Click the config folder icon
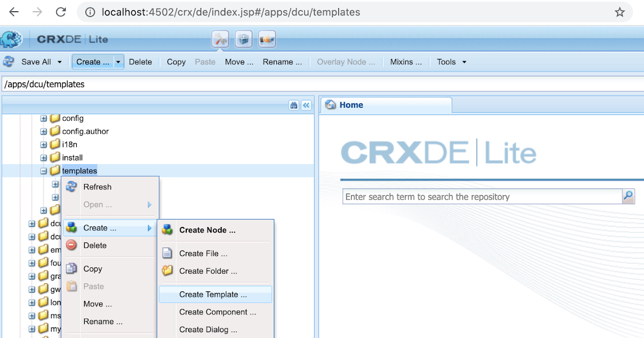Image resolution: width=644 pixels, height=338 pixels. (x=55, y=118)
